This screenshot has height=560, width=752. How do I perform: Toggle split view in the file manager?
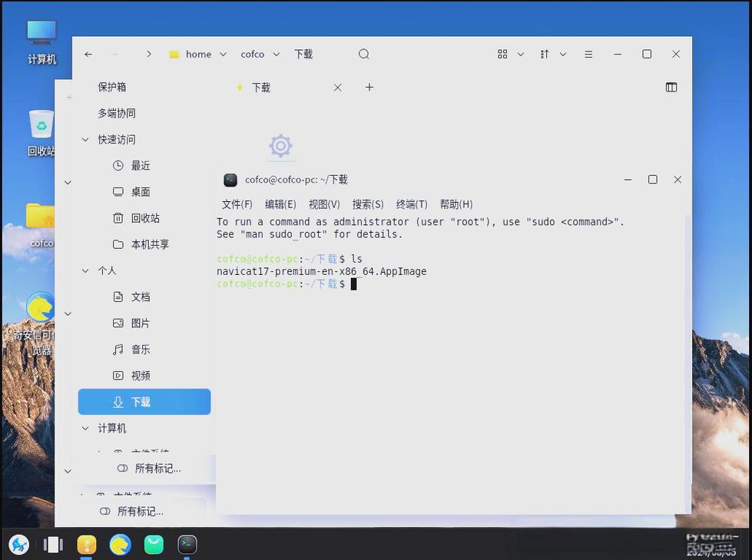tap(671, 87)
